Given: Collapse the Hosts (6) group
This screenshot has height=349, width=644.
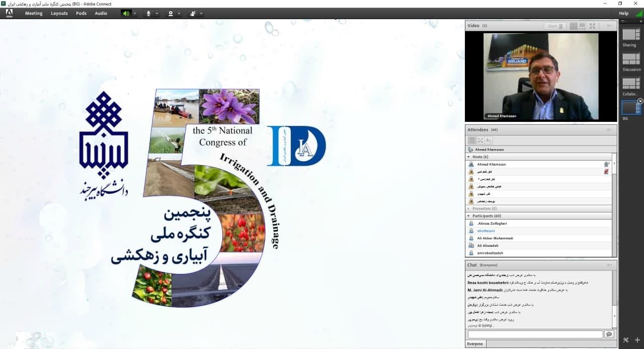Looking at the screenshot, I should (x=469, y=157).
